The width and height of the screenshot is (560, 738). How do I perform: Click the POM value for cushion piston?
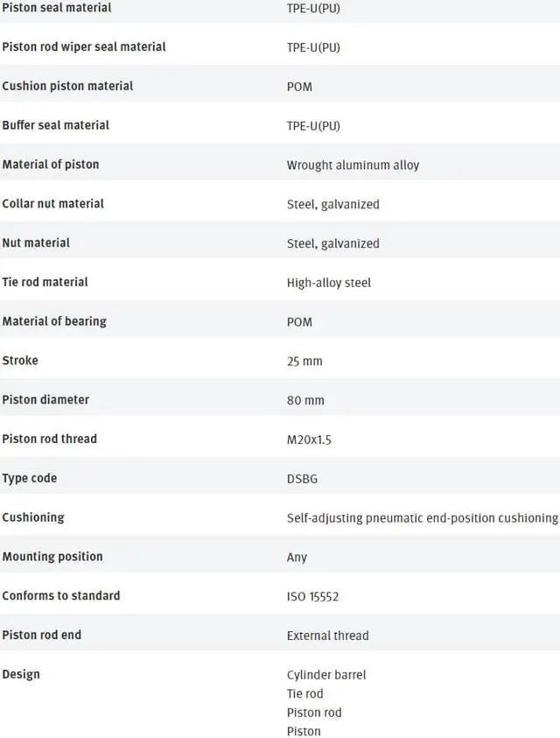pos(299,87)
